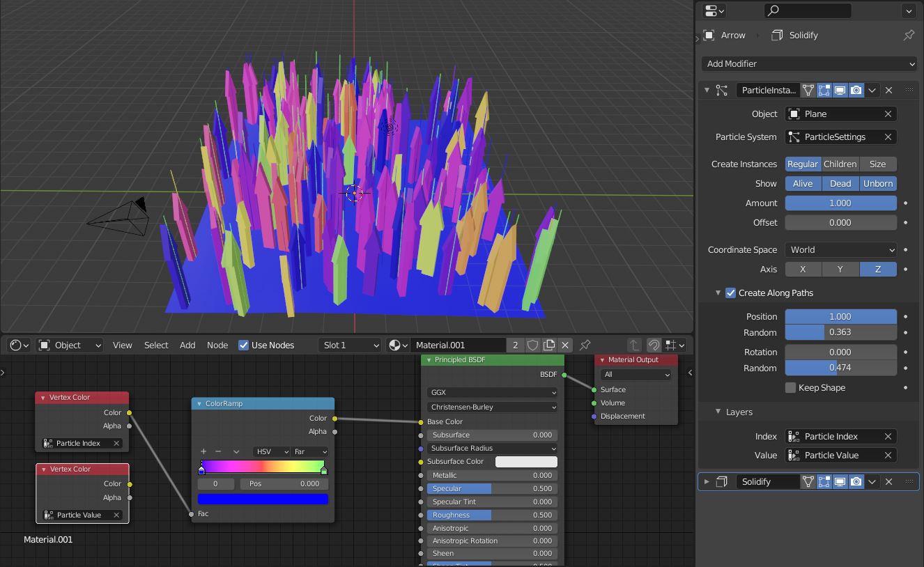Toggle Show Alive particles
The width and height of the screenshot is (924, 567).
(x=803, y=183)
